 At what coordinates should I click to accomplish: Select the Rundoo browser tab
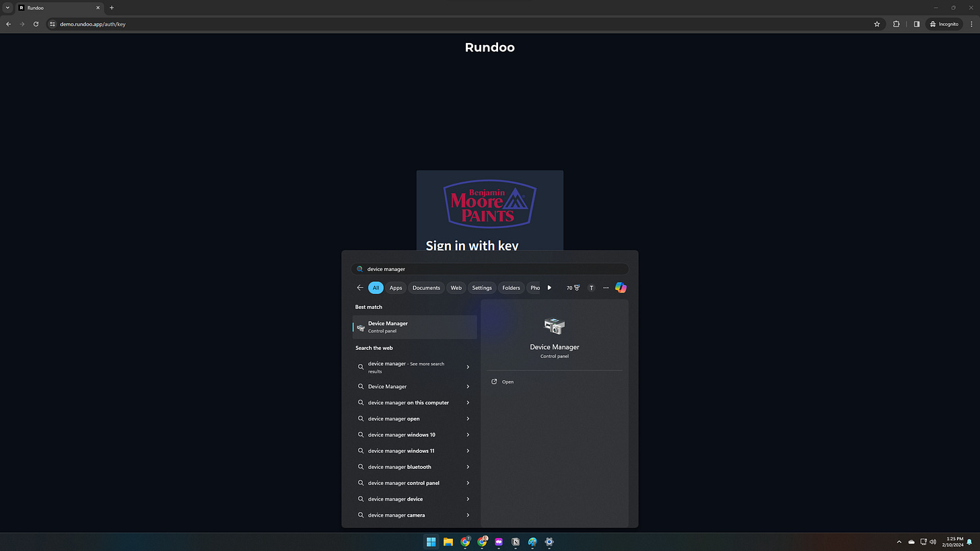[x=59, y=7]
